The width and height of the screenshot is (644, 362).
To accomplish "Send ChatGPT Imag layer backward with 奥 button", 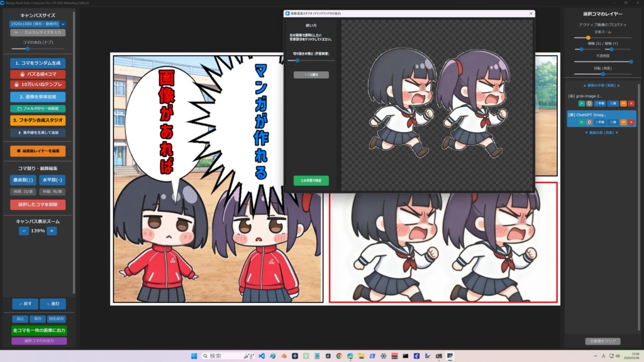I will point(613,123).
